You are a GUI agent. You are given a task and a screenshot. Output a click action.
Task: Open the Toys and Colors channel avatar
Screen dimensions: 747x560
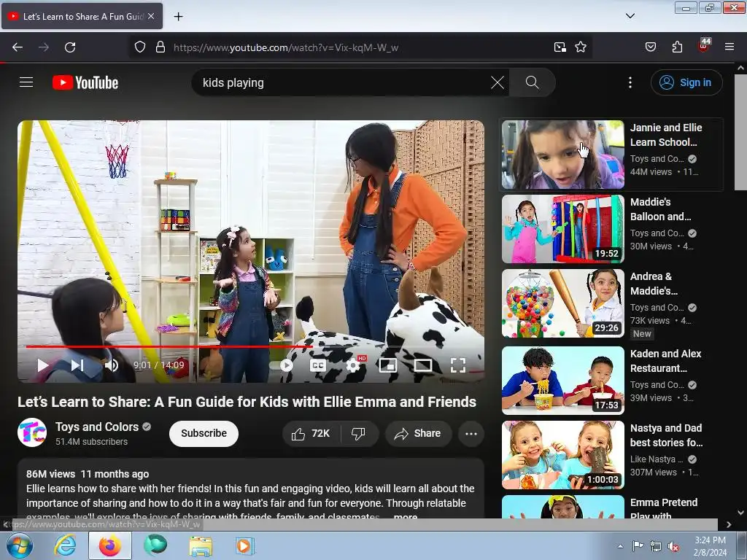[x=32, y=433]
